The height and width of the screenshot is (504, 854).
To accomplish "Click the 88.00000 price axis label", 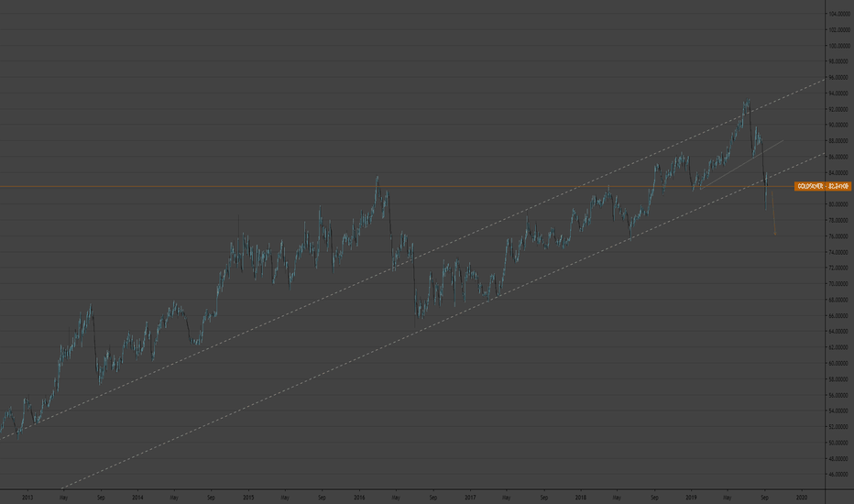I will click(839, 140).
